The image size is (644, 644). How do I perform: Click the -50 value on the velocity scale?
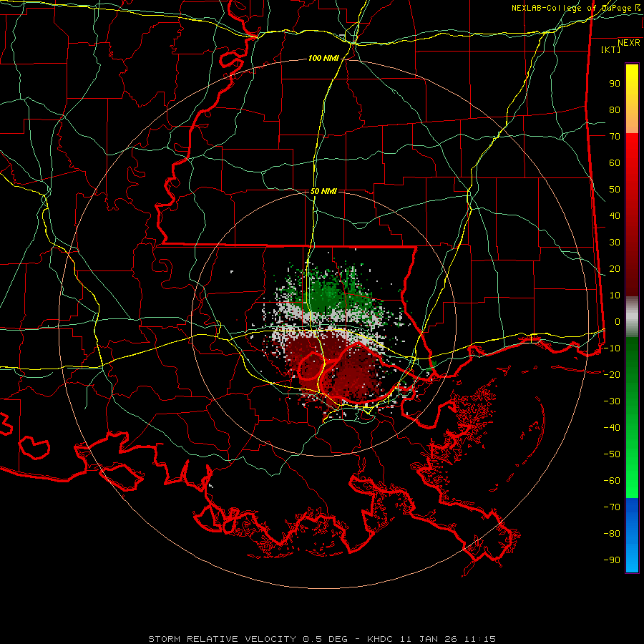(612, 454)
